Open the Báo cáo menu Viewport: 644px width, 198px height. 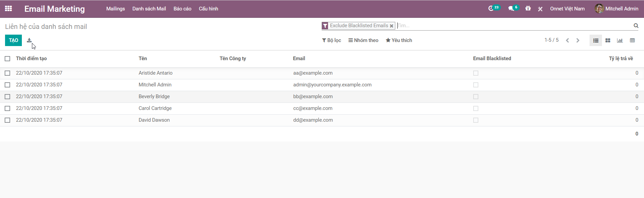[182, 9]
